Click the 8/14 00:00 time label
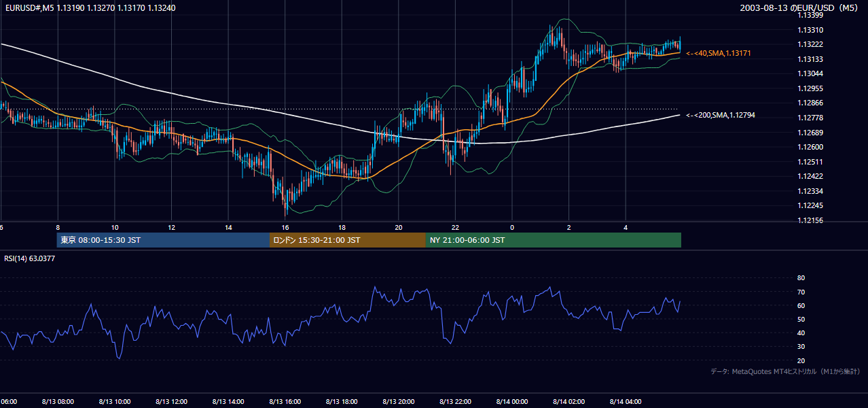 pyautogui.click(x=512, y=402)
